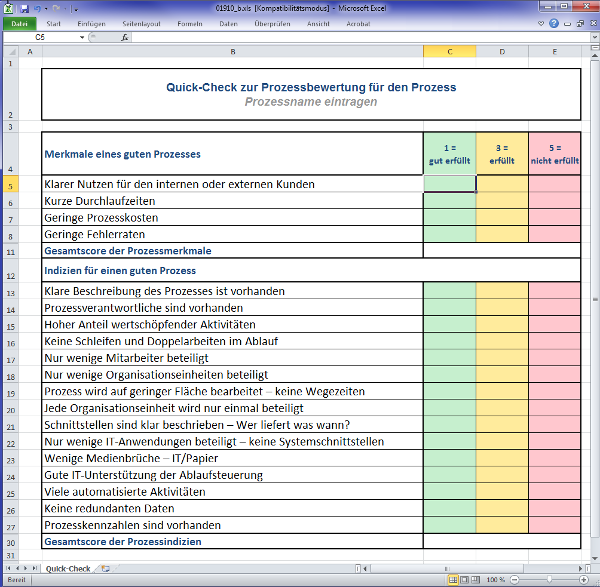The image size is (600, 587).
Task: Click the Undo icon in title bar
Action: [36, 8]
